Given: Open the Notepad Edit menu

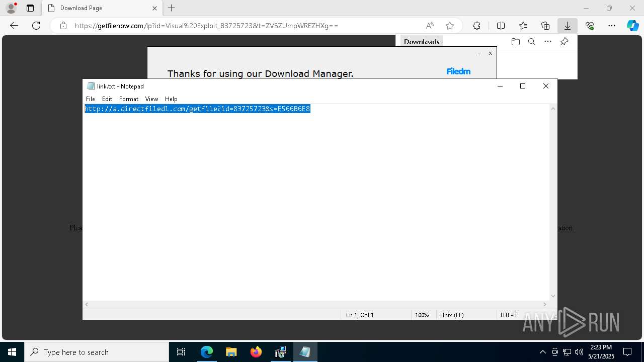Looking at the screenshot, I should click(107, 99).
